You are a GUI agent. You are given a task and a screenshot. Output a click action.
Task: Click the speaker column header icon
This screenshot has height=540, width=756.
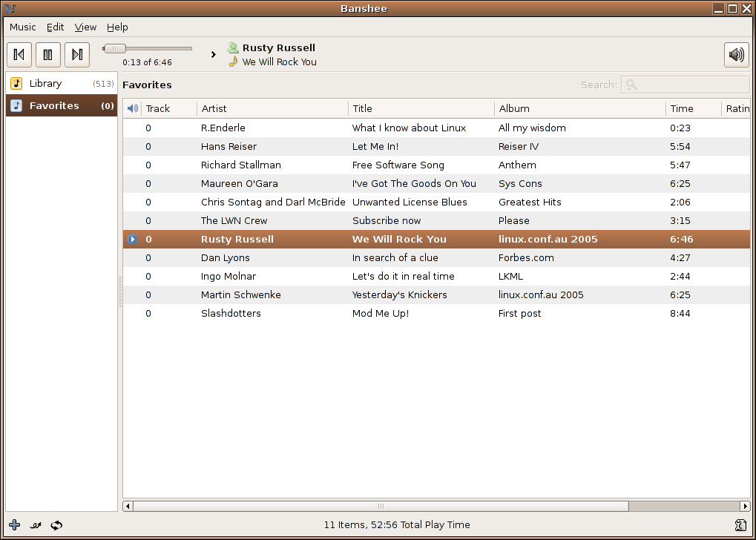[133, 109]
